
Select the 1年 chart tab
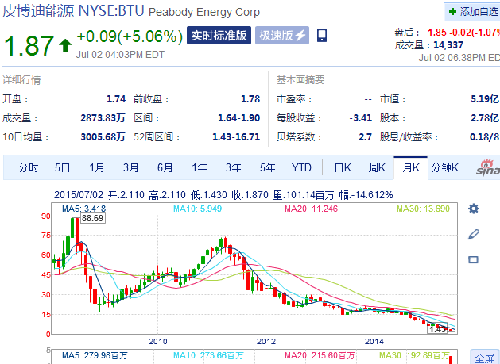(x=199, y=167)
